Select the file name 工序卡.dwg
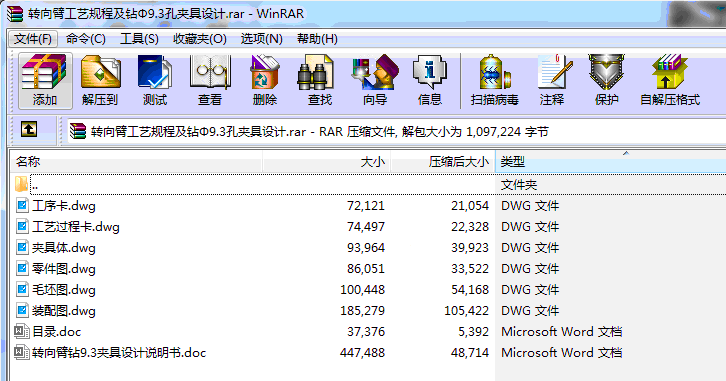 (x=64, y=206)
